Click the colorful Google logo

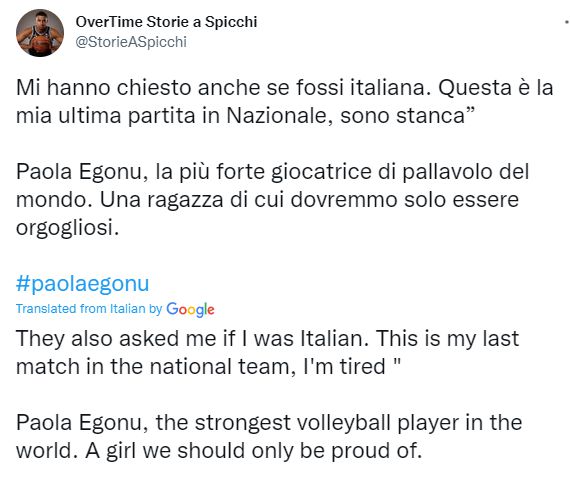point(190,309)
